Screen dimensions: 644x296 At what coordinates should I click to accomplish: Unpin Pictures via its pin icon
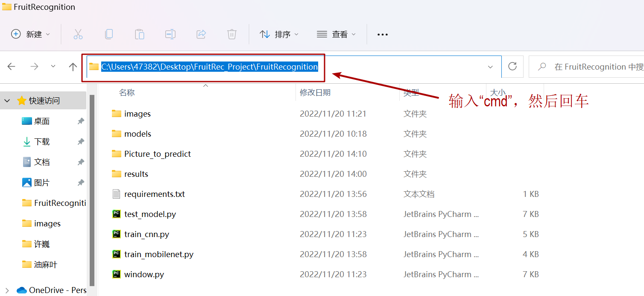tap(81, 183)
